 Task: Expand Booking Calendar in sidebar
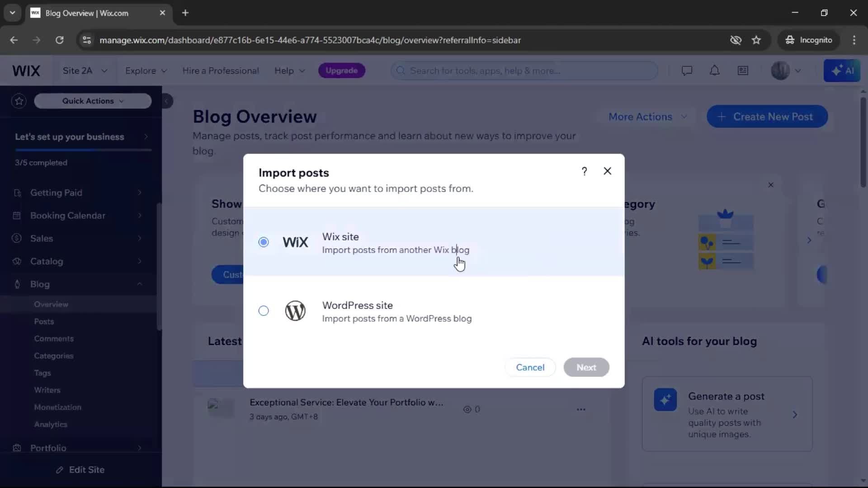coord(78,216)
